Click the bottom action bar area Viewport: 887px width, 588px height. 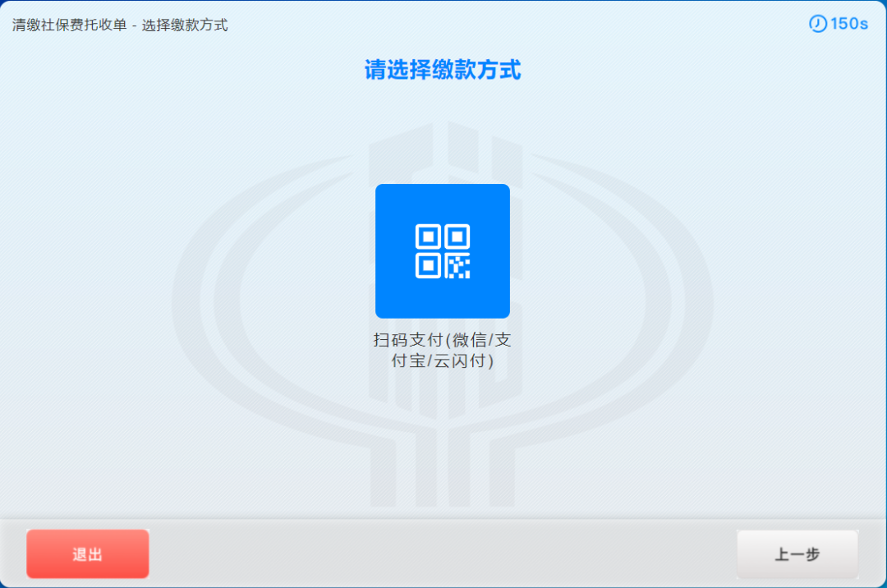tap(443, 554)
